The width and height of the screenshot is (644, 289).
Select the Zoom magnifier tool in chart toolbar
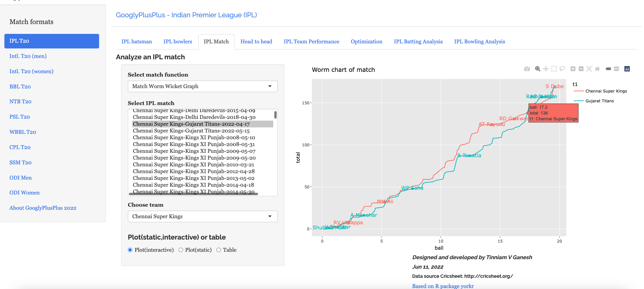(537, 69)
